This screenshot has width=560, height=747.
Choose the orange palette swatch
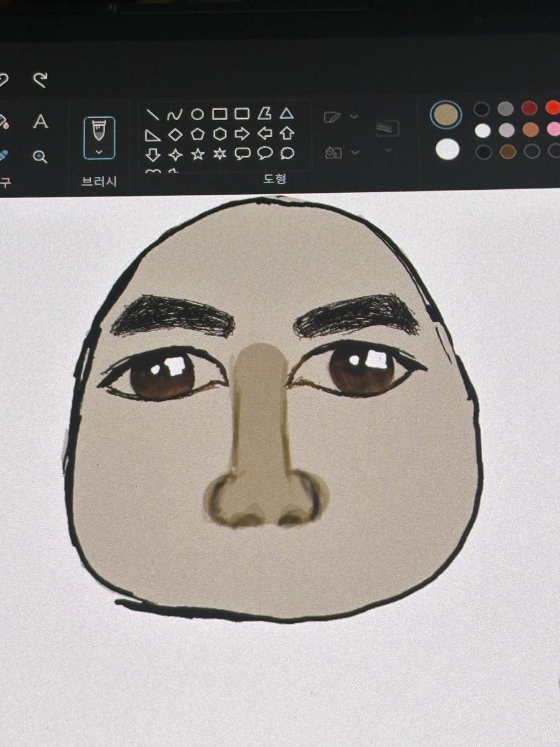531,129
